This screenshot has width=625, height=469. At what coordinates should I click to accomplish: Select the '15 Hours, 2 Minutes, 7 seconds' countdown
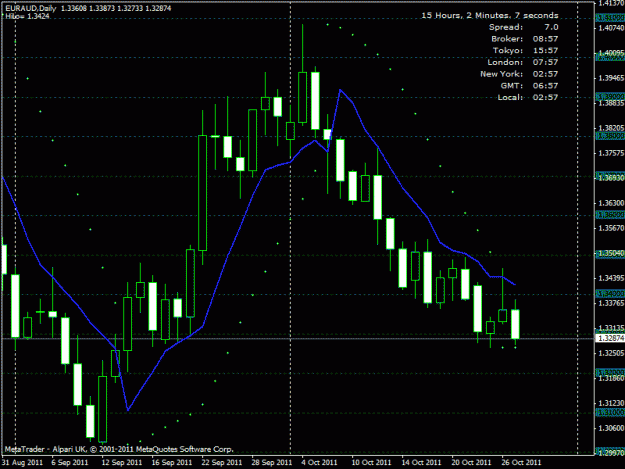pos(490,16)
